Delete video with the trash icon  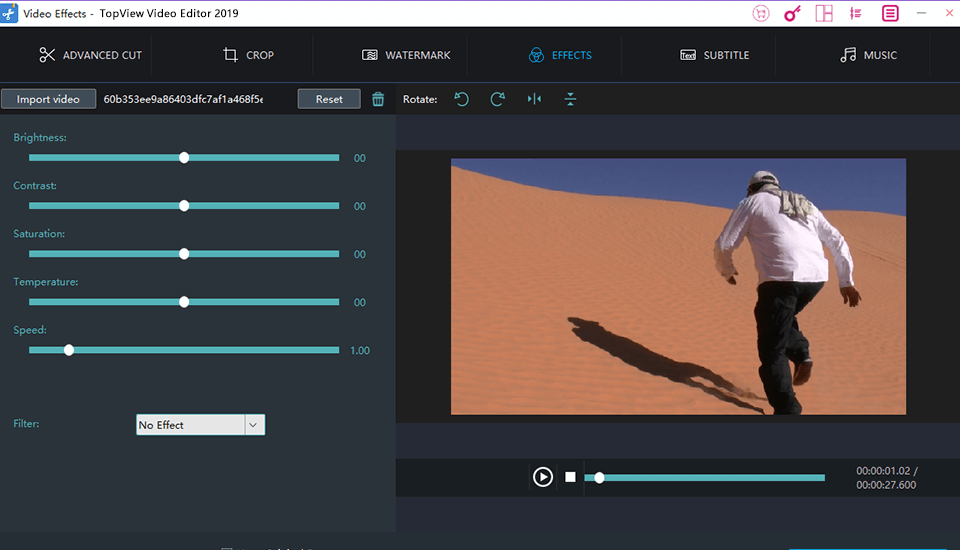tap(378, 99)
